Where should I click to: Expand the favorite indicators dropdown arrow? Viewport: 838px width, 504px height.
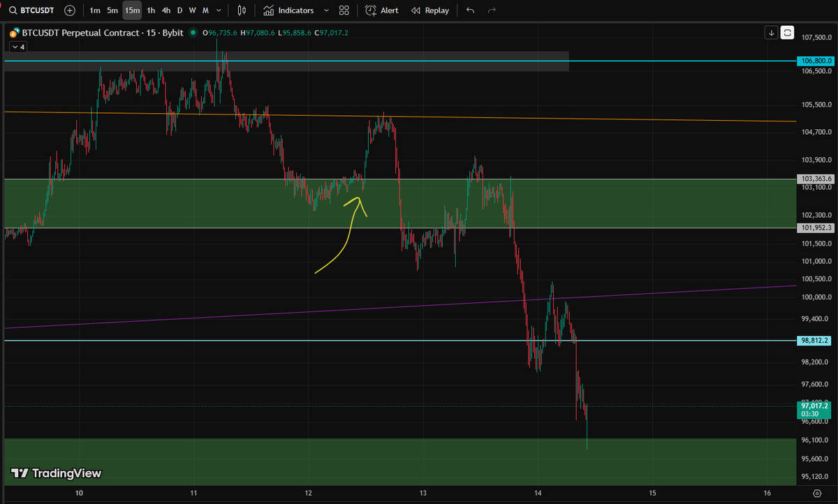(325, 10)
